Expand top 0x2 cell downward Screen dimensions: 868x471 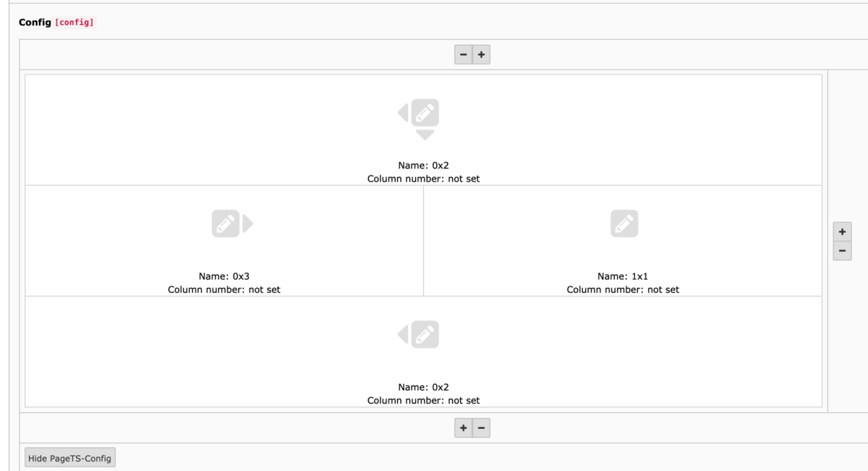(425, 133)
